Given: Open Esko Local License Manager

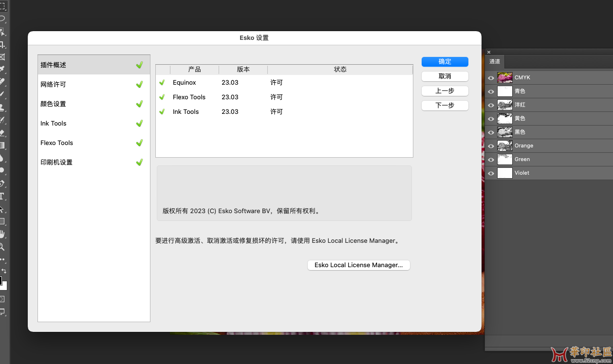Looking at the screenshot, I should (x=358, y=265).
